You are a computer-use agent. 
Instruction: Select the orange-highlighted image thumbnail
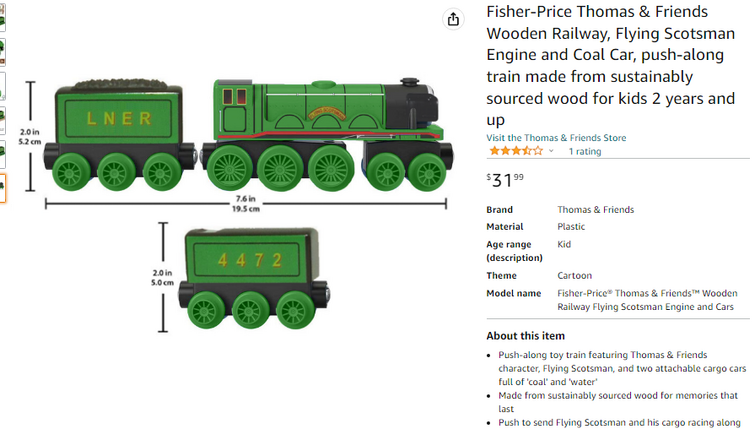(2, 188)
